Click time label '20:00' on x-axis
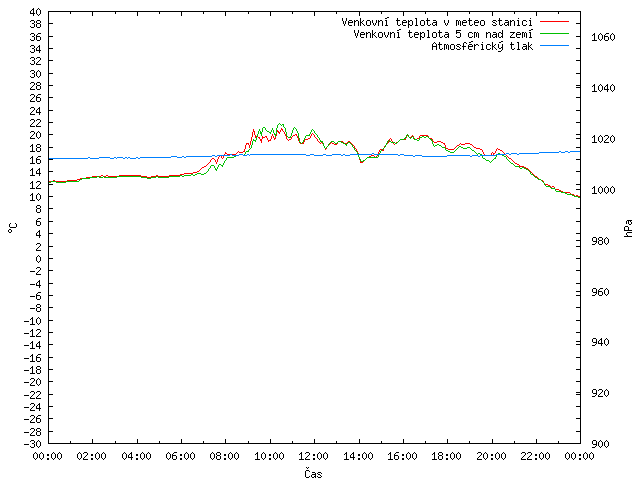640x480 pixels. point(491,456)
